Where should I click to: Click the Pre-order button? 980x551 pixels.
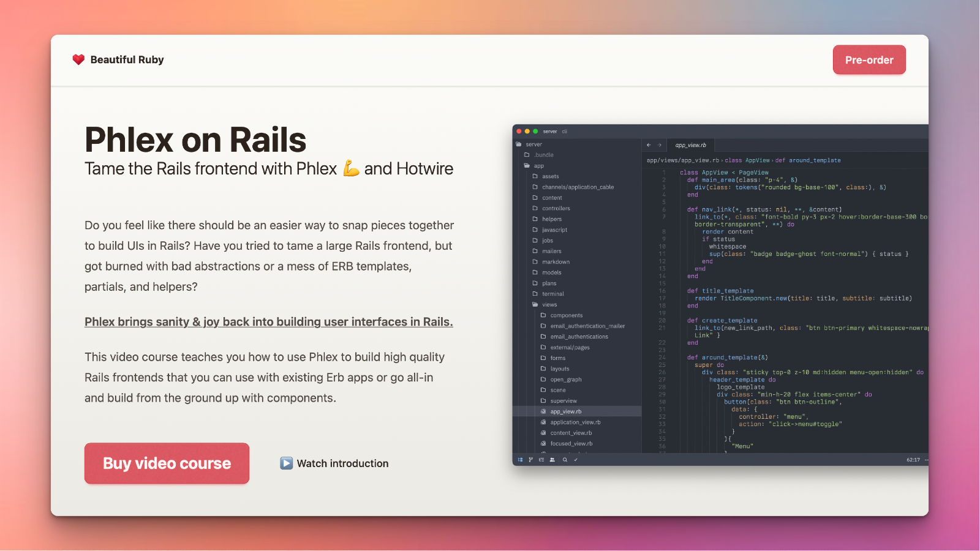(869, 60)
